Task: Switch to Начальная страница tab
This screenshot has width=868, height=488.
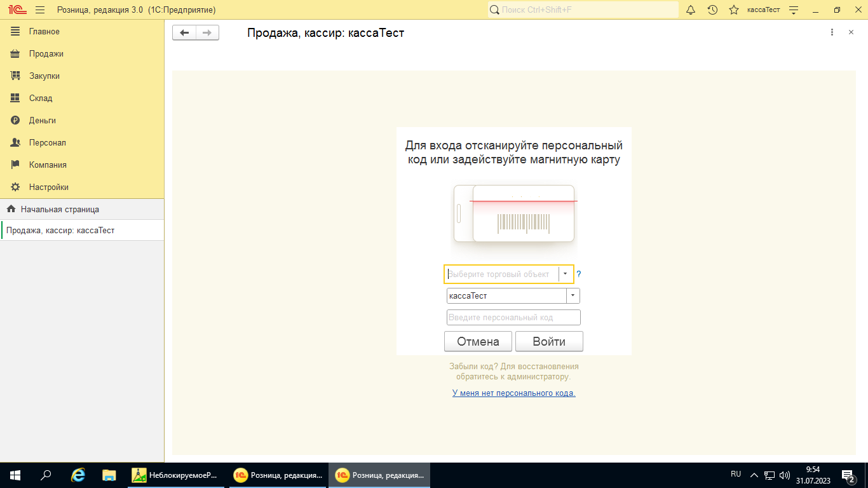Action: (59, 209)
